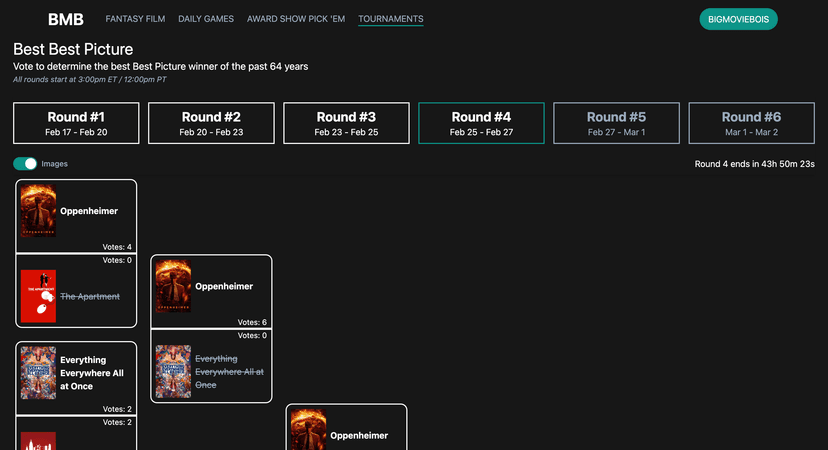
Task: Open Round #5 tab
Action: (616, 123)
